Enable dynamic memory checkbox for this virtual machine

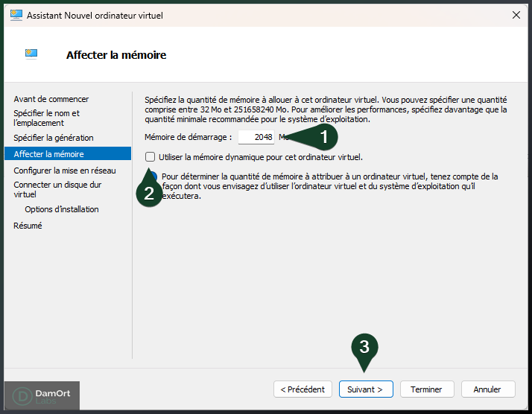pos(150,157)
